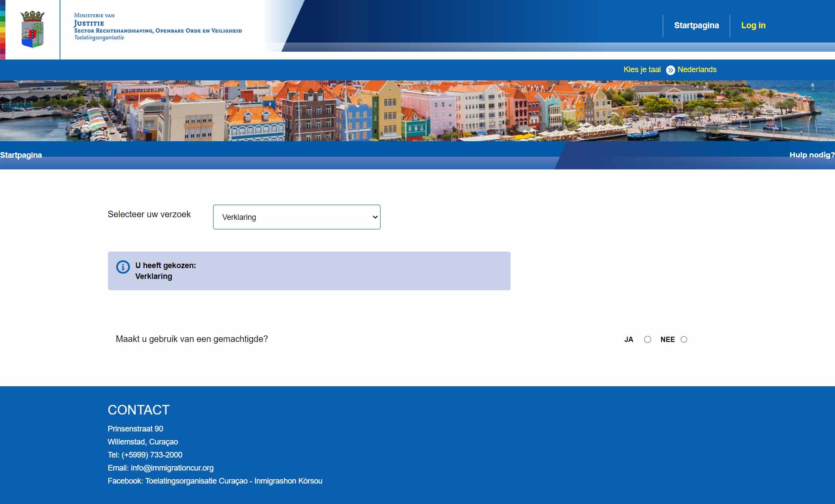Open the Selecteer uw verzoek dropdown

(x=296, y=217)
